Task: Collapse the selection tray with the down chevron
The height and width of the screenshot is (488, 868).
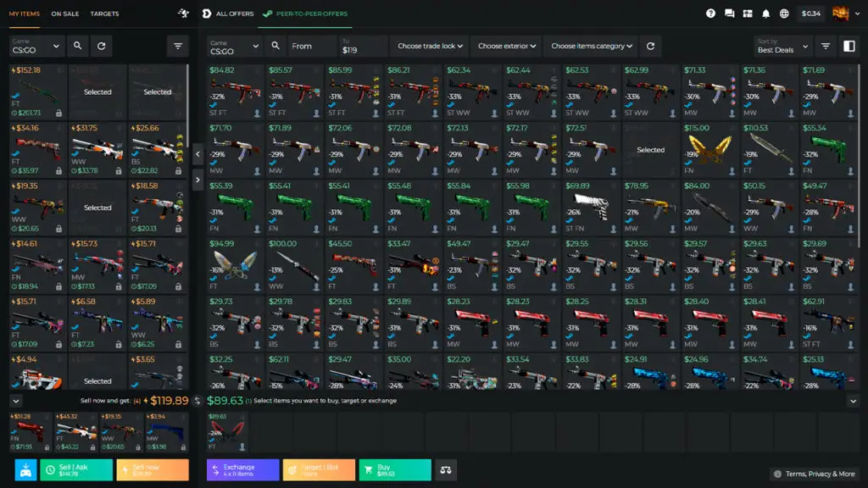Action: click(x=16, y=401)
